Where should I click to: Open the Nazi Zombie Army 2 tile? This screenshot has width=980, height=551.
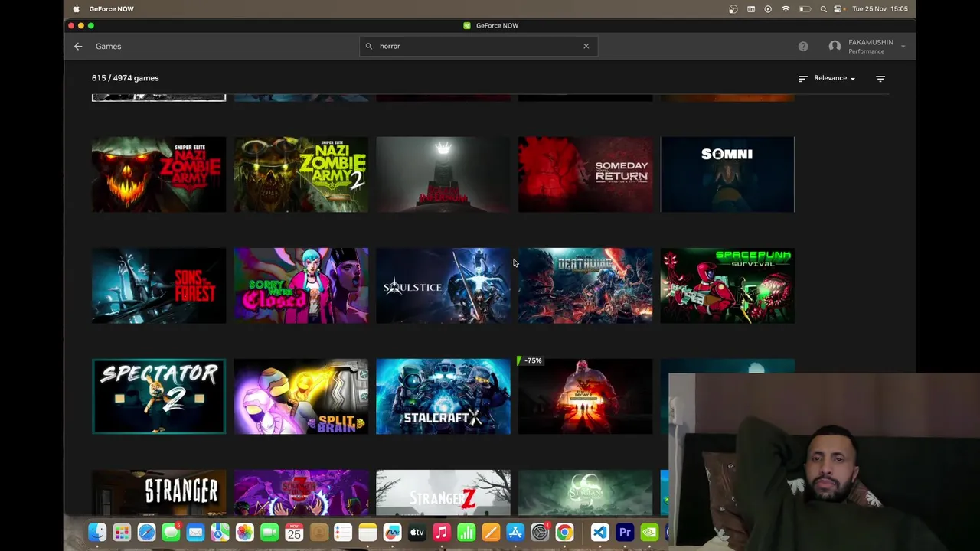301,174
